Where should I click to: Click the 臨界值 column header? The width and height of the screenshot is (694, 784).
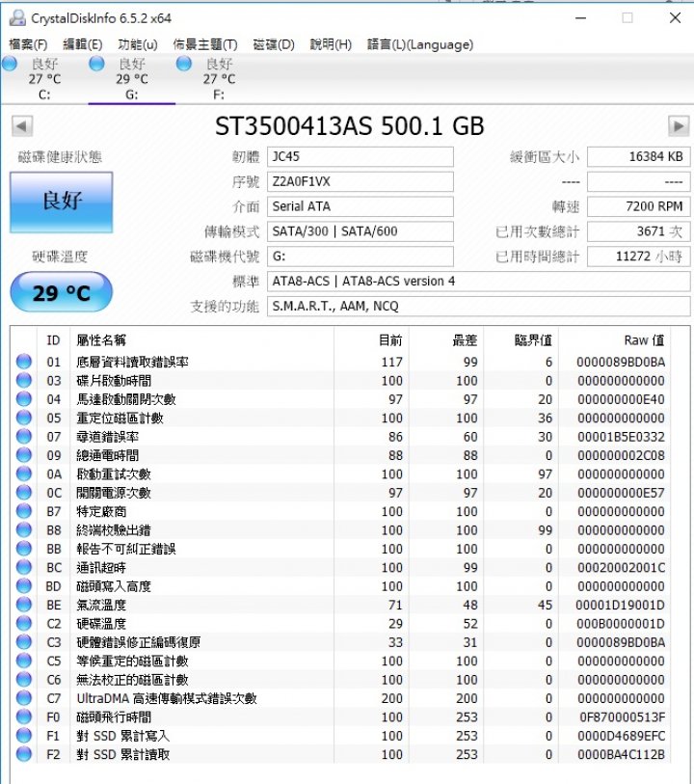point(521,340)
